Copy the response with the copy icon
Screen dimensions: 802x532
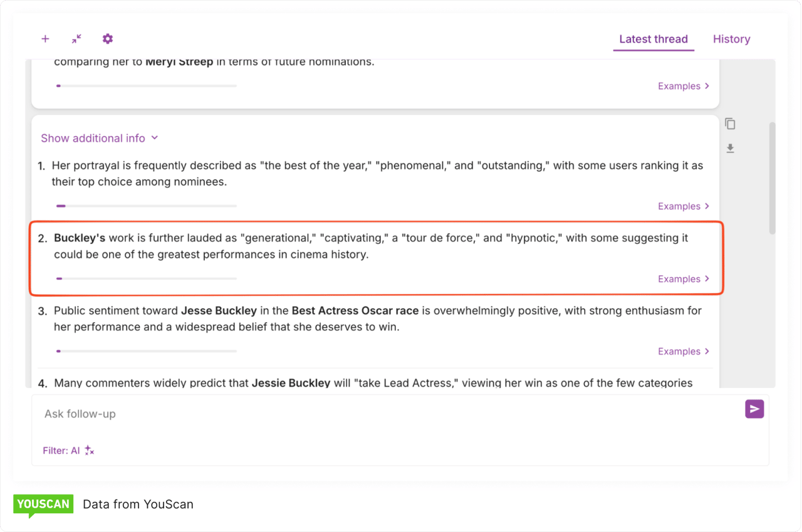730,124
